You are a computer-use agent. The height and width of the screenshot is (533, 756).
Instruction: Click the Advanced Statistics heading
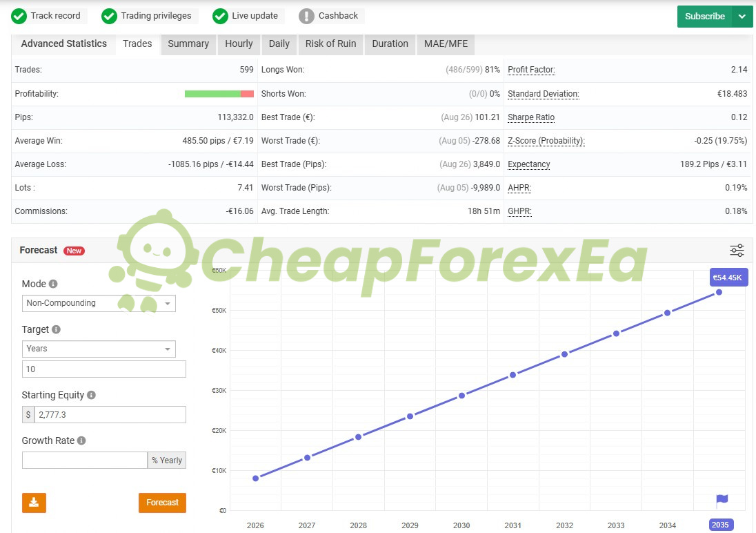(64, 44)
